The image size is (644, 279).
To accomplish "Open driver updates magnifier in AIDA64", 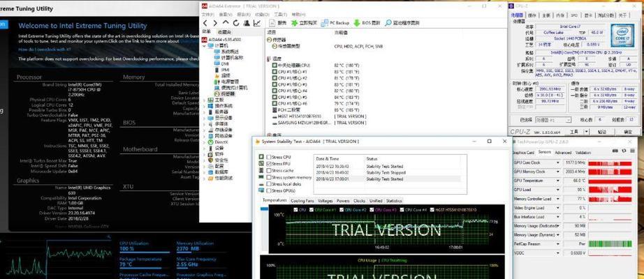I will (388, 23).
